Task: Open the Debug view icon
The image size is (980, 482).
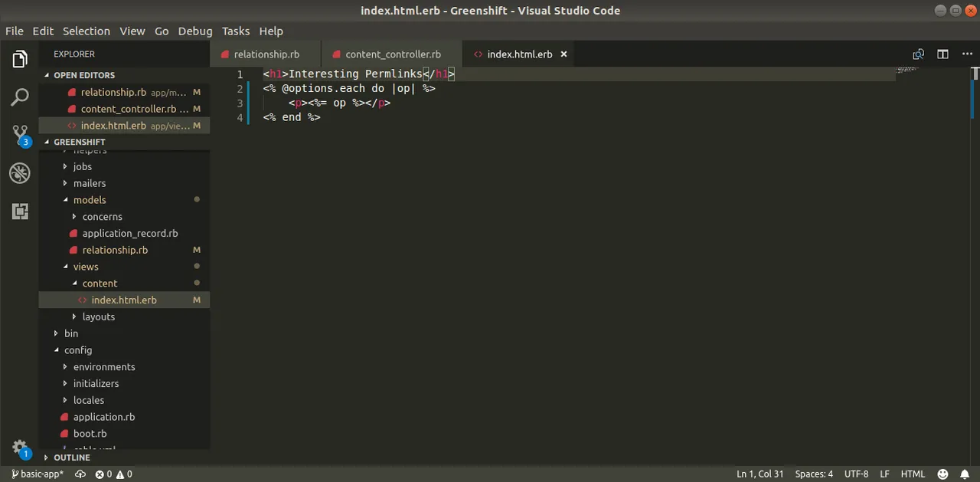Action: [20, 173]
